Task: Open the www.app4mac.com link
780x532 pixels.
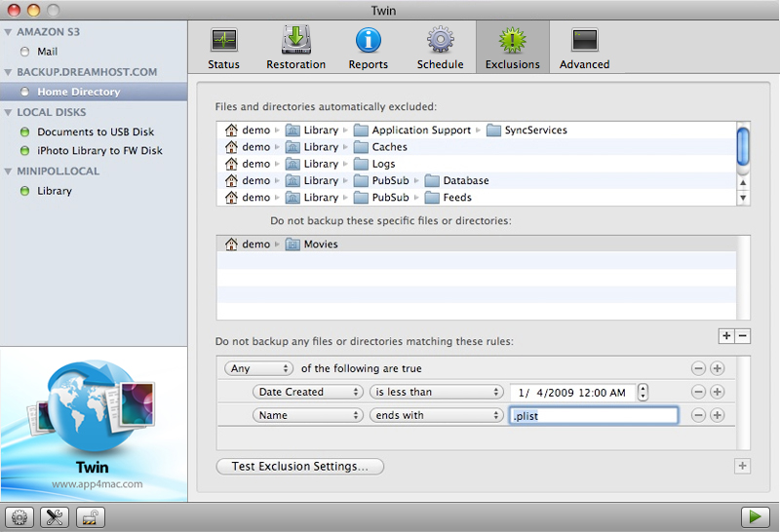Action: pos(97,484)
